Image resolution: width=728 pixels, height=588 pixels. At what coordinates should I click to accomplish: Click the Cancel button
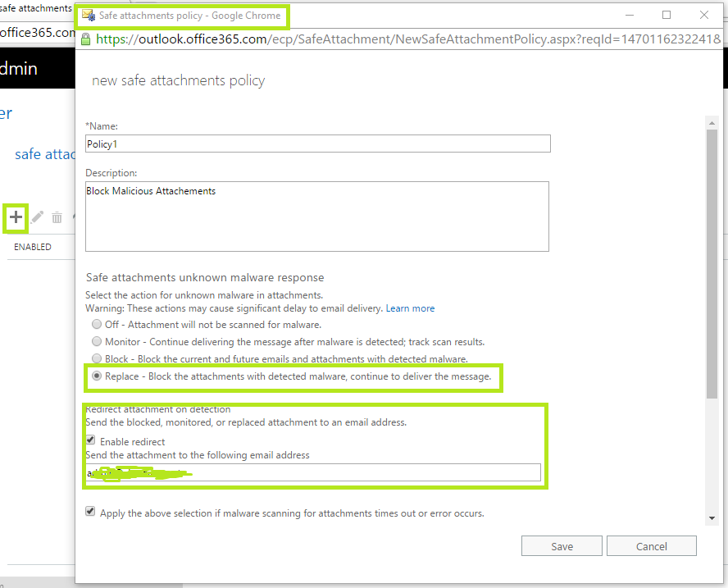click(652, 545)
